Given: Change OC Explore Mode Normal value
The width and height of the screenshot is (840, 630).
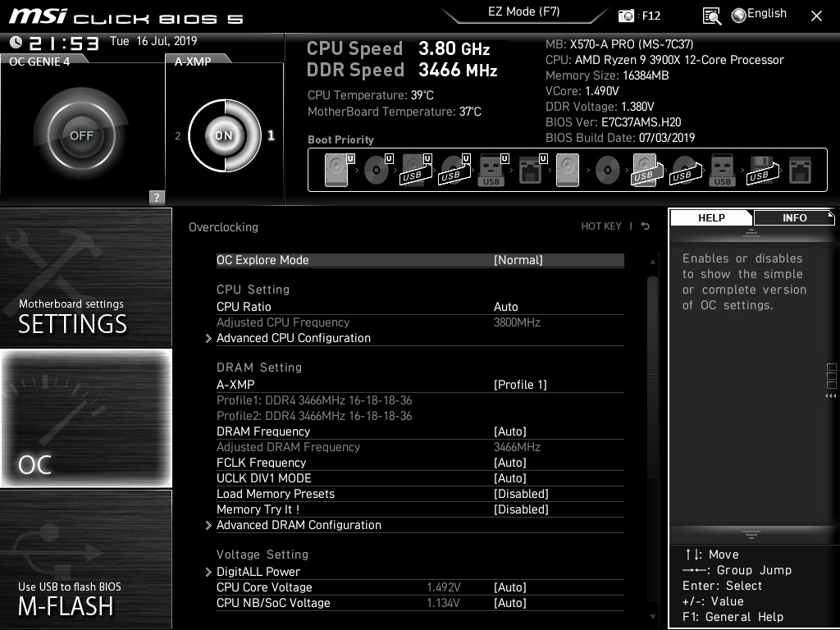Looking at the screenshot, I should point(518,260).
